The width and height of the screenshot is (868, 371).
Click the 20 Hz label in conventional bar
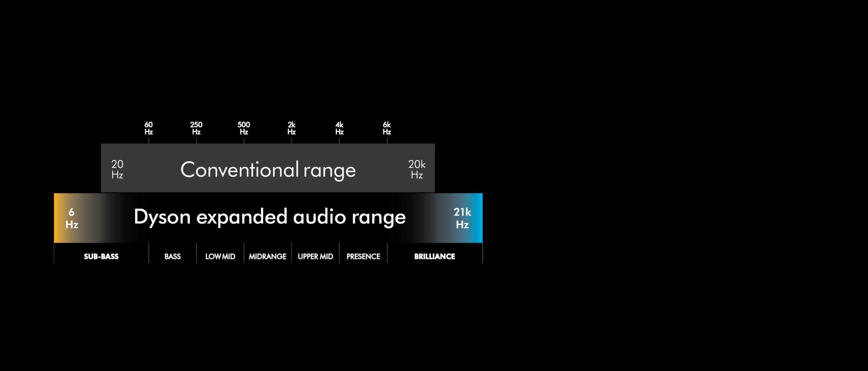click(118, 169)
